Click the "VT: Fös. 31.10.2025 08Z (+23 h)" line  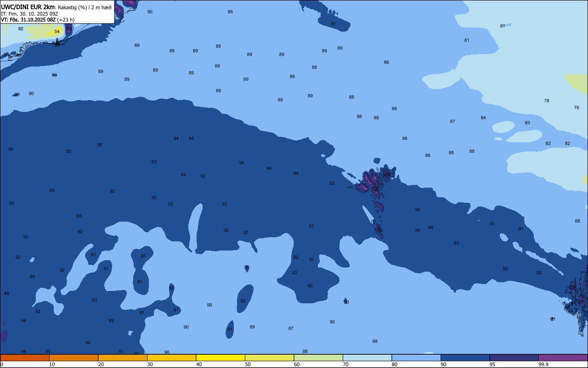tap(38, 20)
